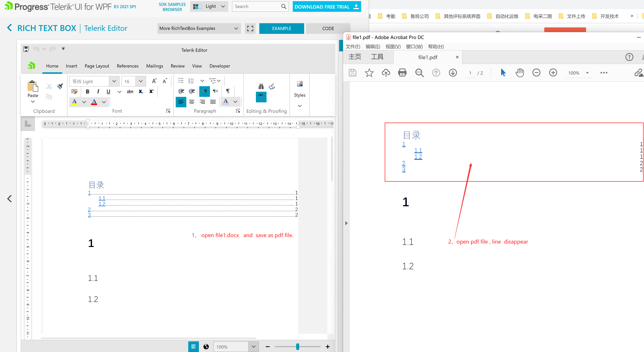644x352 pixels.
Task: Select the Acrobat hand pan tool
Action: [520, 73]
